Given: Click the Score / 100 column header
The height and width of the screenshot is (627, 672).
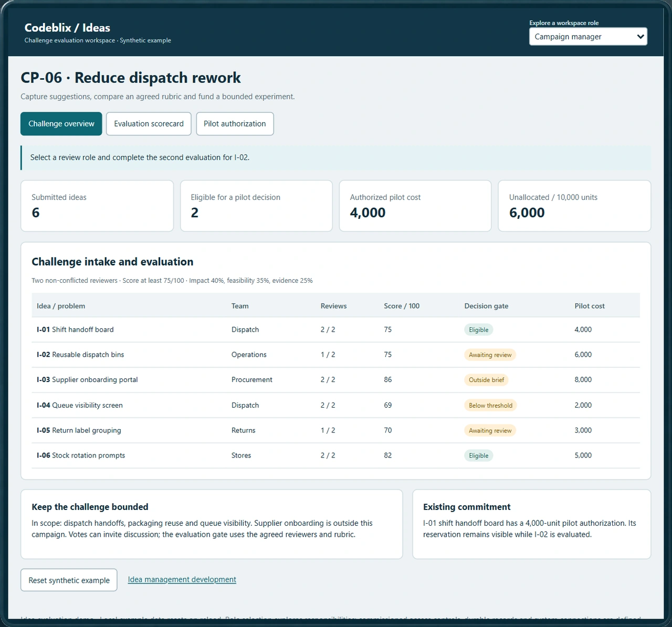Looking at the screenshot, I should coord(402,306).
